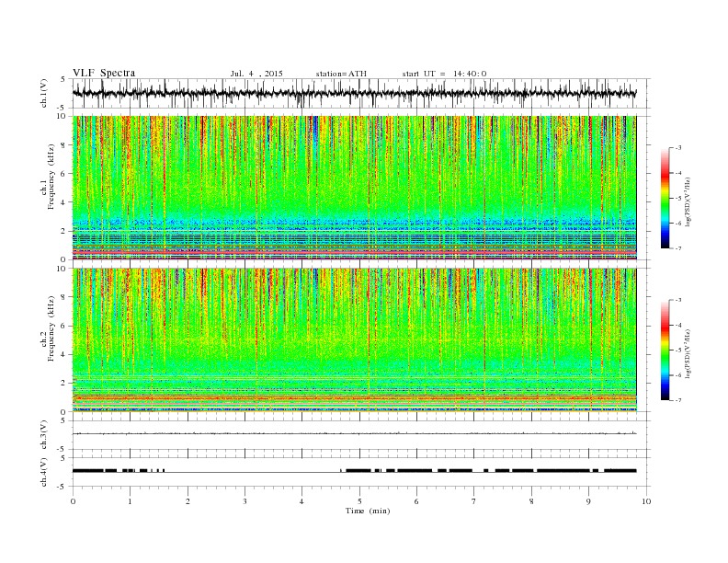Screen dimensions: 728x563
Task: Click the ch.1 "Frequency (kHz)" axis label
Action: pos(51,177)
